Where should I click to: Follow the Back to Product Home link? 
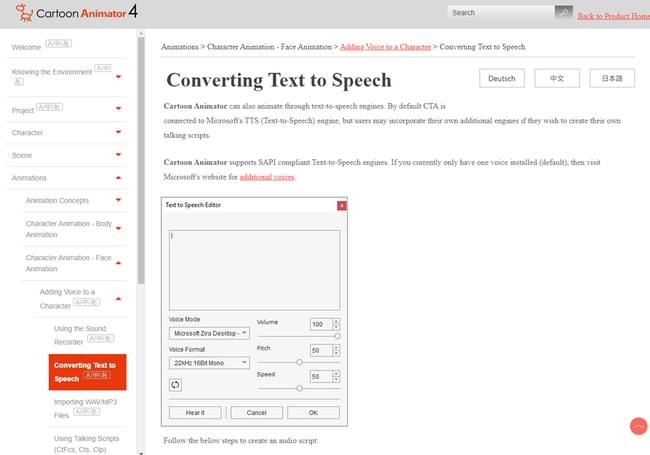pos(614,16)
